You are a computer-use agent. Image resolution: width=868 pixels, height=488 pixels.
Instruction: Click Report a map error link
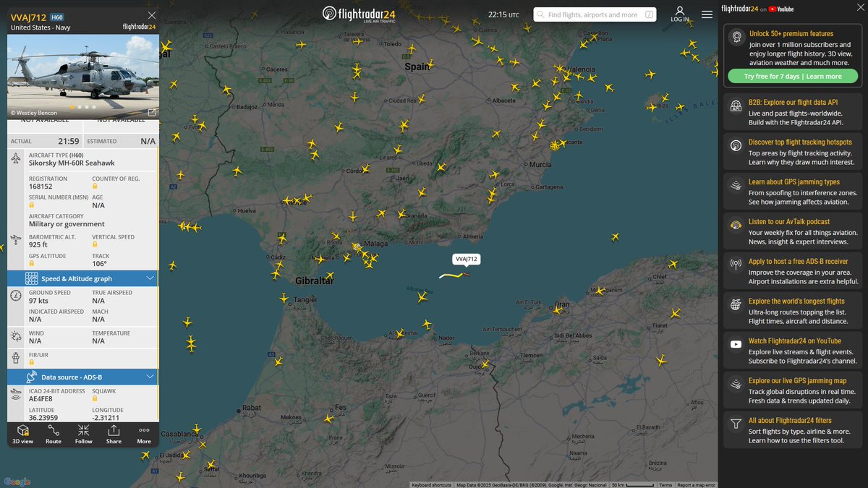click(697, 485)
